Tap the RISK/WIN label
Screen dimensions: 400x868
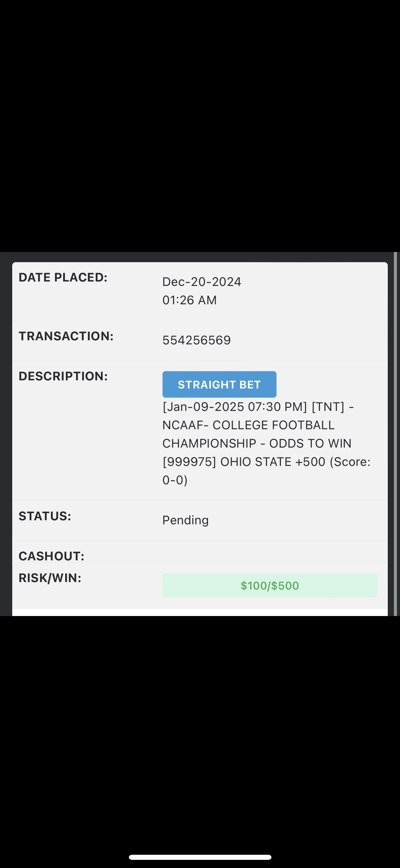point(50,578)
